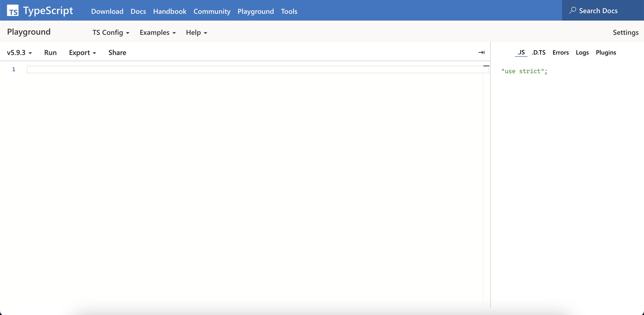Image resolution: width=644 pixels, height=315 pixels.
Task: Switch to the .D.TS output tab
Action: (x=539, y=53)
